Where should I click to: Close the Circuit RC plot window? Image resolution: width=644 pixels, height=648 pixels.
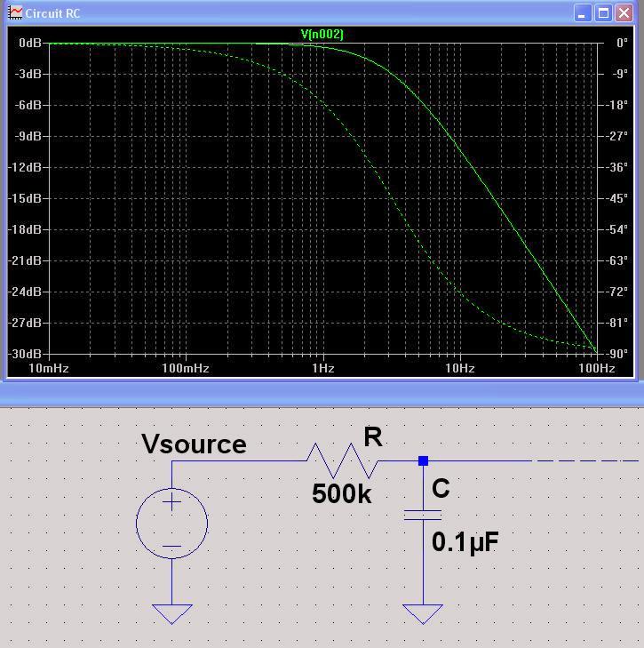point(624,13)
